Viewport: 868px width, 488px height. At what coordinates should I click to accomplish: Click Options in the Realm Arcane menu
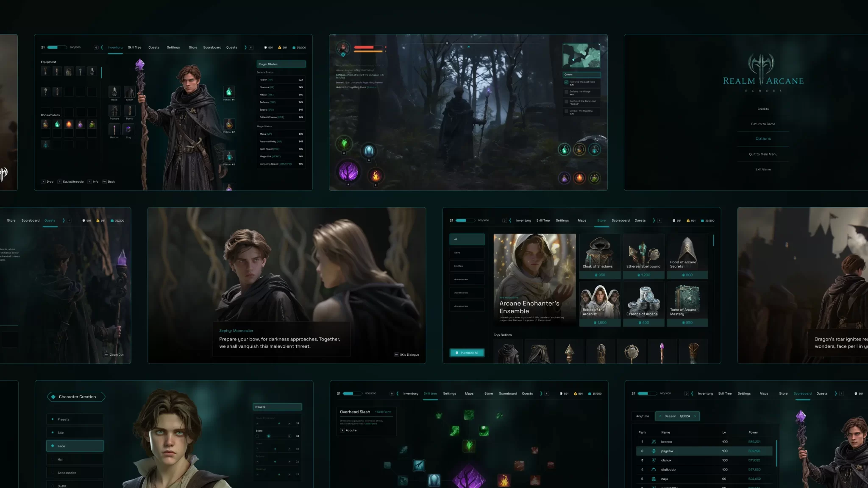click(x=763, y=139)
